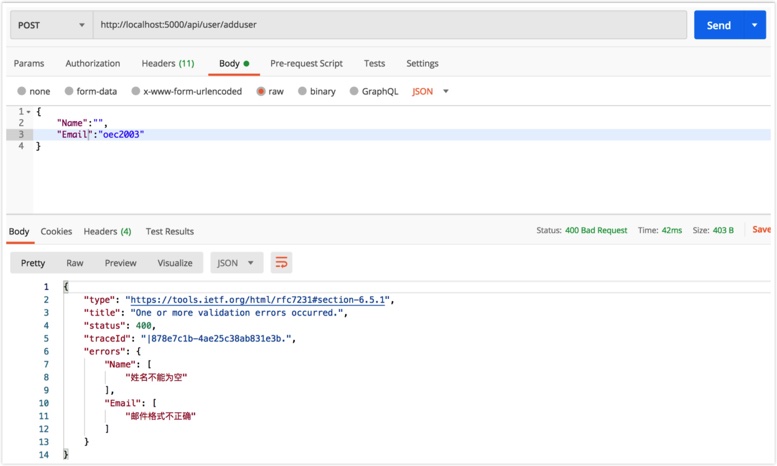Screen dimensions: 777x466
Task: Select the request Body tab
Action: [x=234, y=63]
